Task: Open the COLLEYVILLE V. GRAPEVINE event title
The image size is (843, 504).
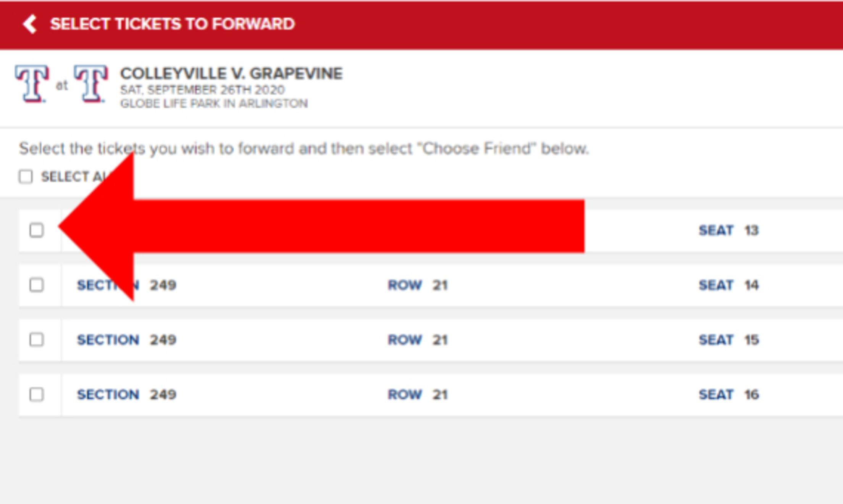Action: pos(231,74)
